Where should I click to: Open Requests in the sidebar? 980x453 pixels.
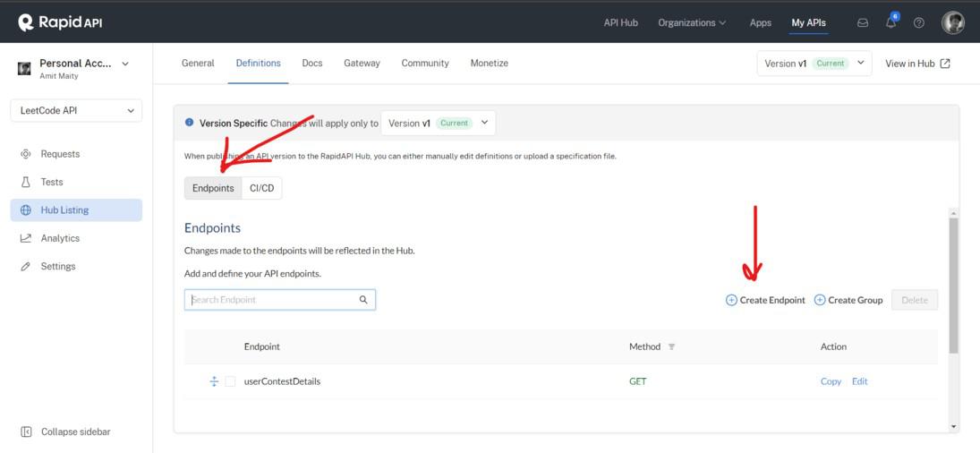[76, 154]
